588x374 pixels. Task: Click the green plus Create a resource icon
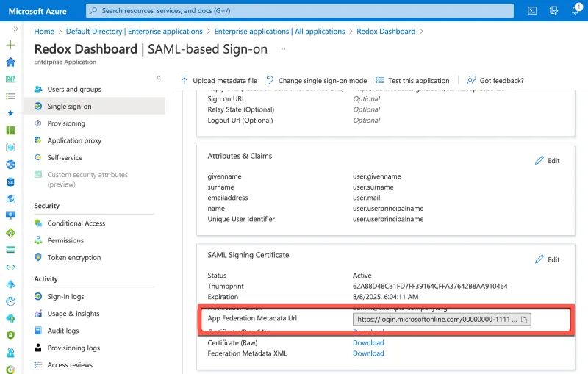tap(11, 45)
